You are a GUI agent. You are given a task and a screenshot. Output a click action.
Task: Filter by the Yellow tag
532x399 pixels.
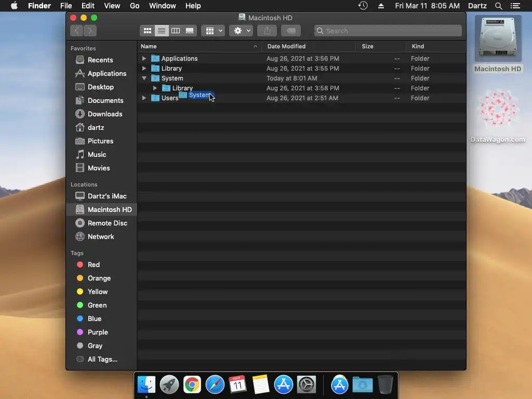[x=101, y=292]
